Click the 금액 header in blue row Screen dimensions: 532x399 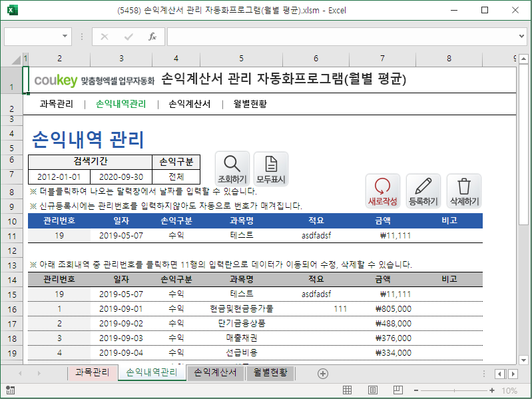382,221
